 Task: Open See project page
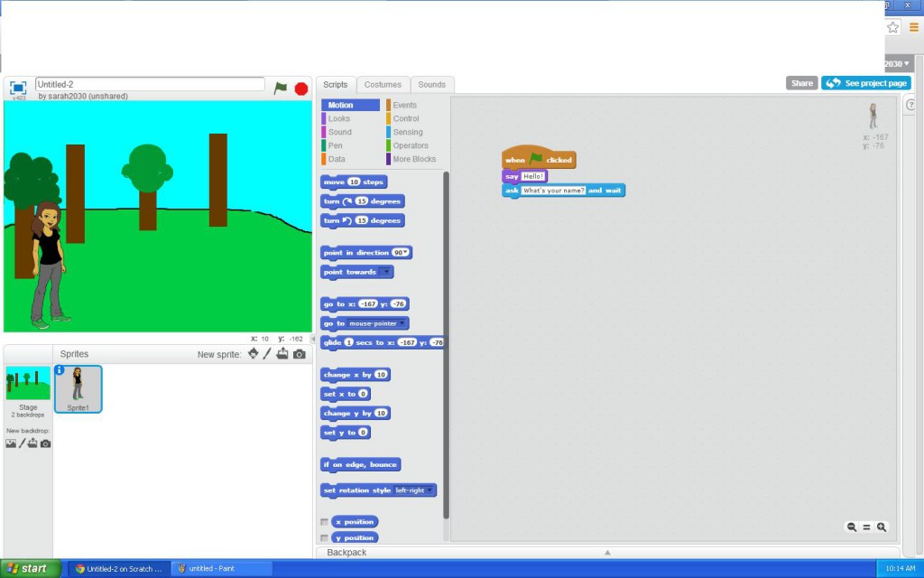pos(867,82)
